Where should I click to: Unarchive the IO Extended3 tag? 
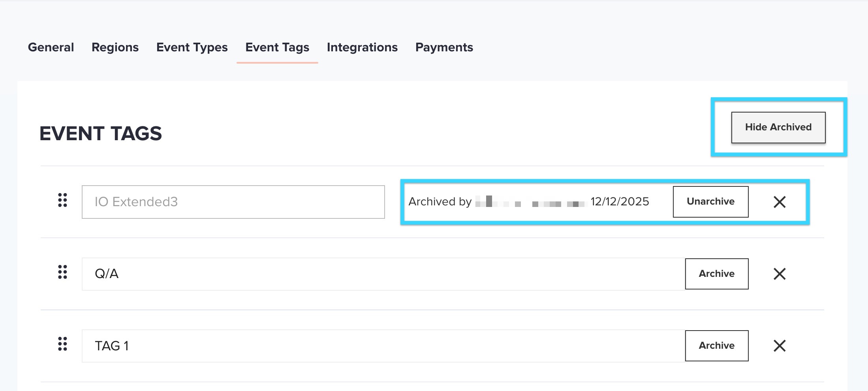(x=710, y=201)
